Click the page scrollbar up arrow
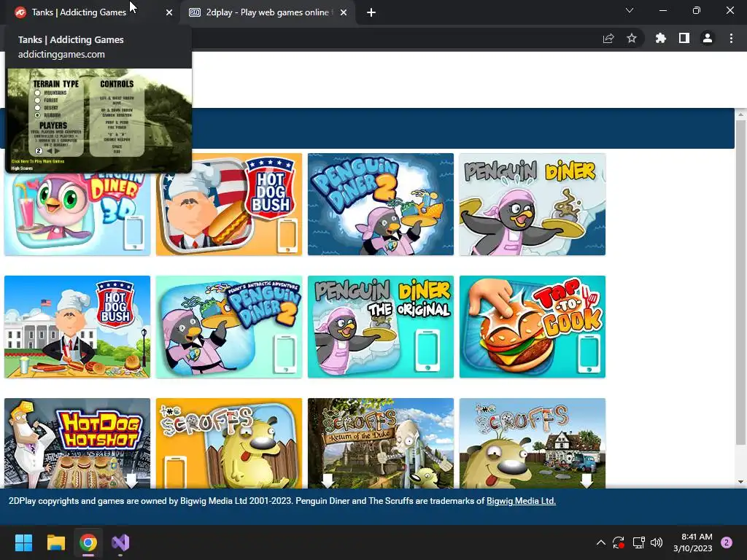Viewport: 747px width, 560px height. [741, 114]
